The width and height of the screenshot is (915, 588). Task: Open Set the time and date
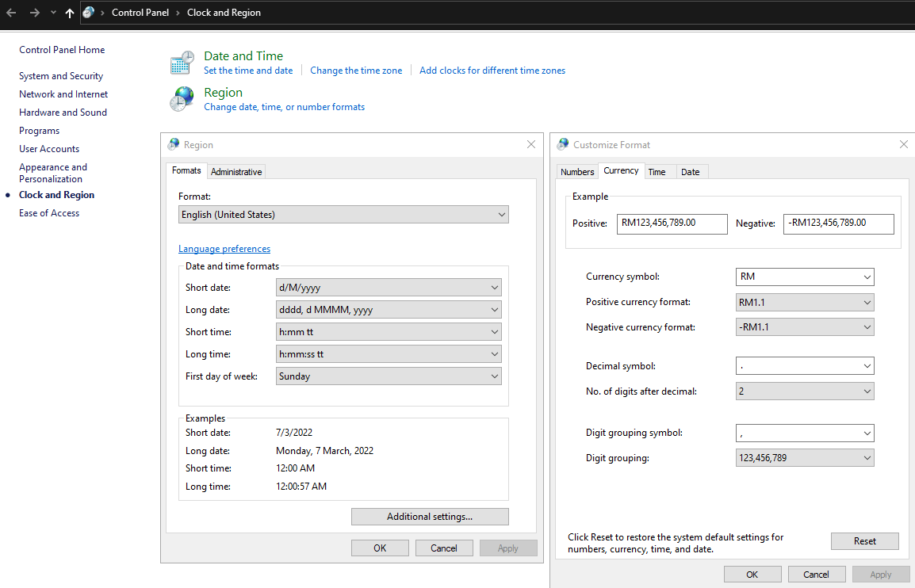click(248, 71)
